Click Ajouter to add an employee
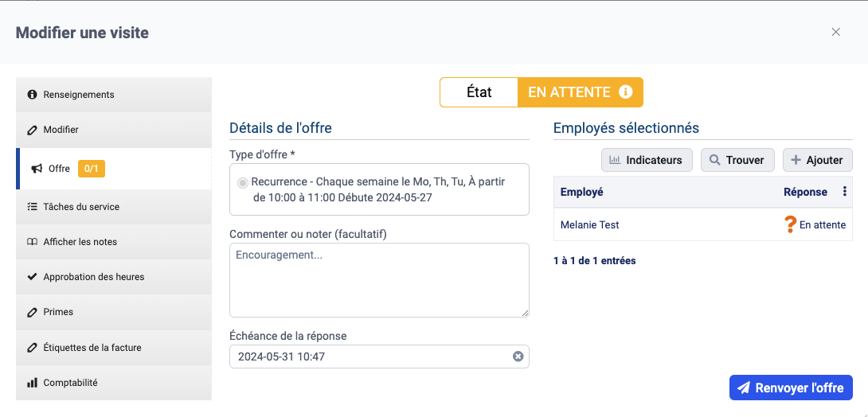 (x=817, y=160)
